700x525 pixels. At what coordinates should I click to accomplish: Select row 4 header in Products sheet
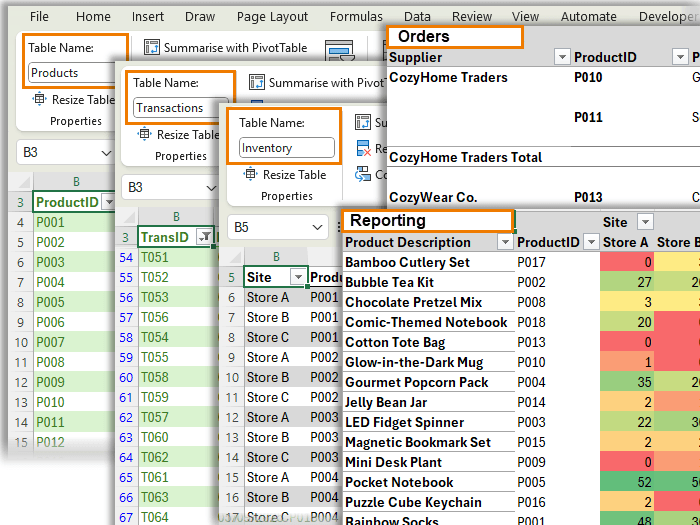[x=21, y=222]
